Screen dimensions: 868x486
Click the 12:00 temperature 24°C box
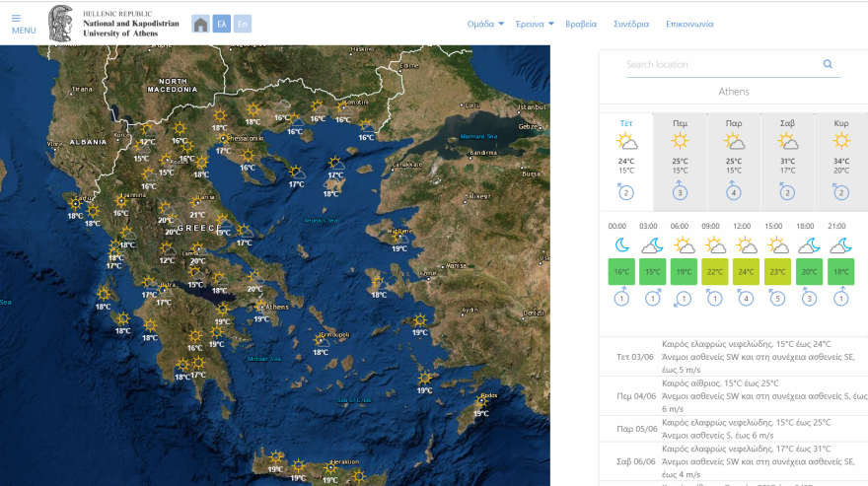pos(746,271)
